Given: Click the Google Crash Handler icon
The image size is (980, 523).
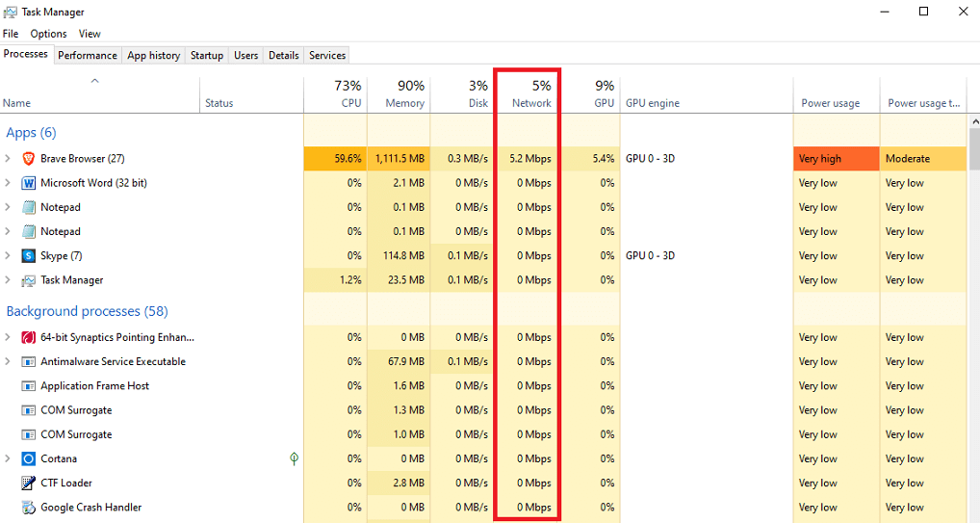Looking at the screenshot, I should 29,508.
